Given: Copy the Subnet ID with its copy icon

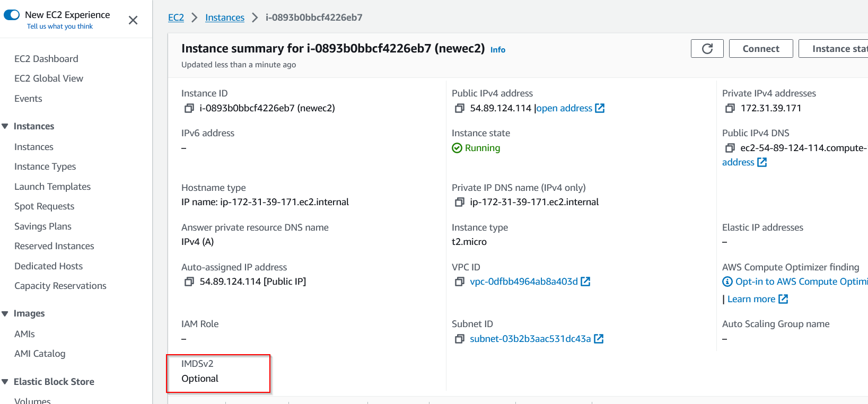Looking at the screenshot, I should coord(459,338).
